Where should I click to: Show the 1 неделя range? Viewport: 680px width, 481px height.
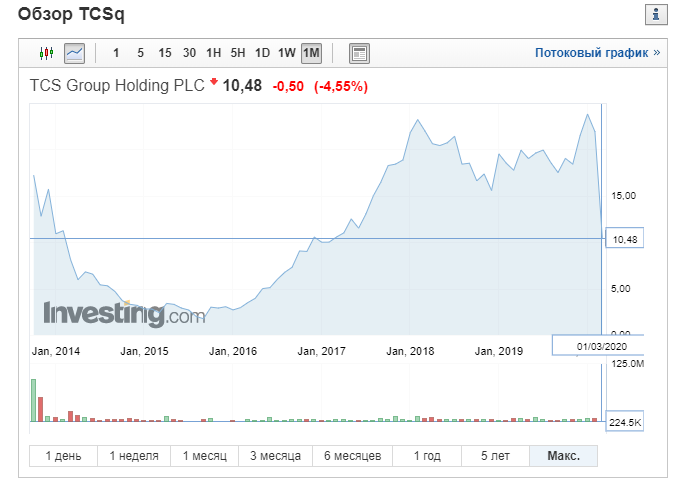tap(134, 456)
